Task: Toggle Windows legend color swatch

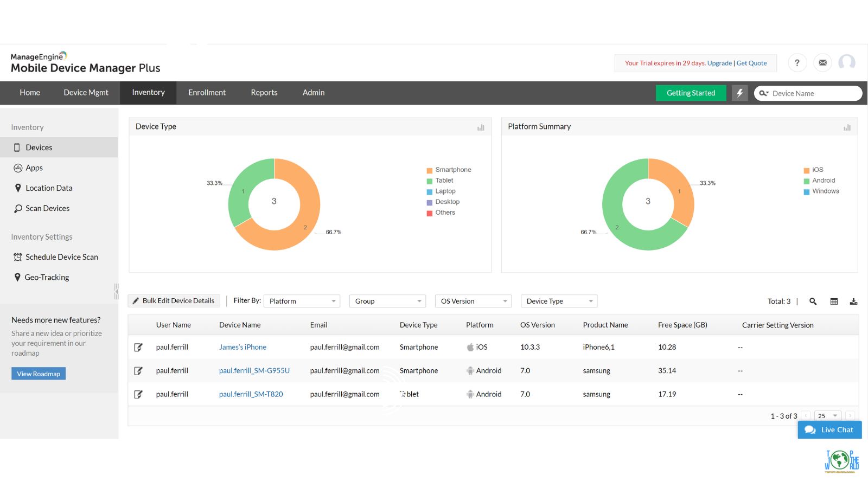Action: (x=807, y=191)
